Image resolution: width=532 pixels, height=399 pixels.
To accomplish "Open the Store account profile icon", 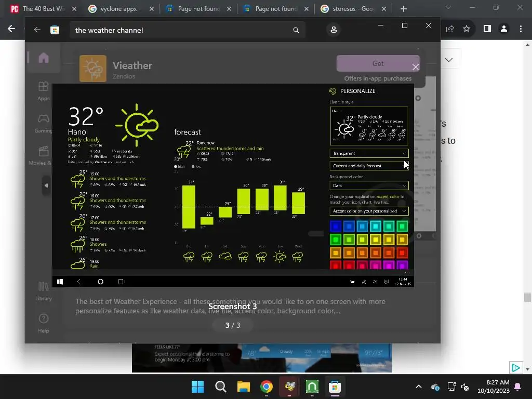I will 334,30.
